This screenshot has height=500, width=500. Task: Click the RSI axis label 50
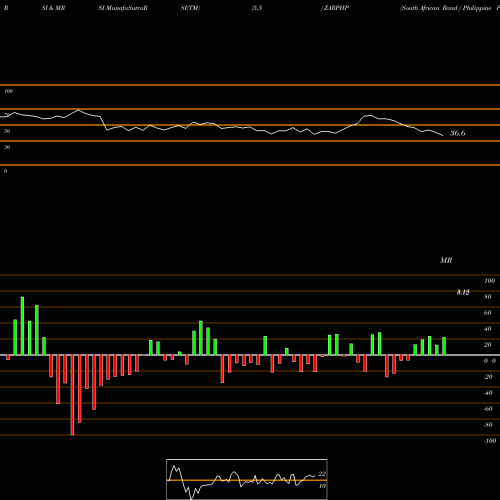tap(7, 131)
